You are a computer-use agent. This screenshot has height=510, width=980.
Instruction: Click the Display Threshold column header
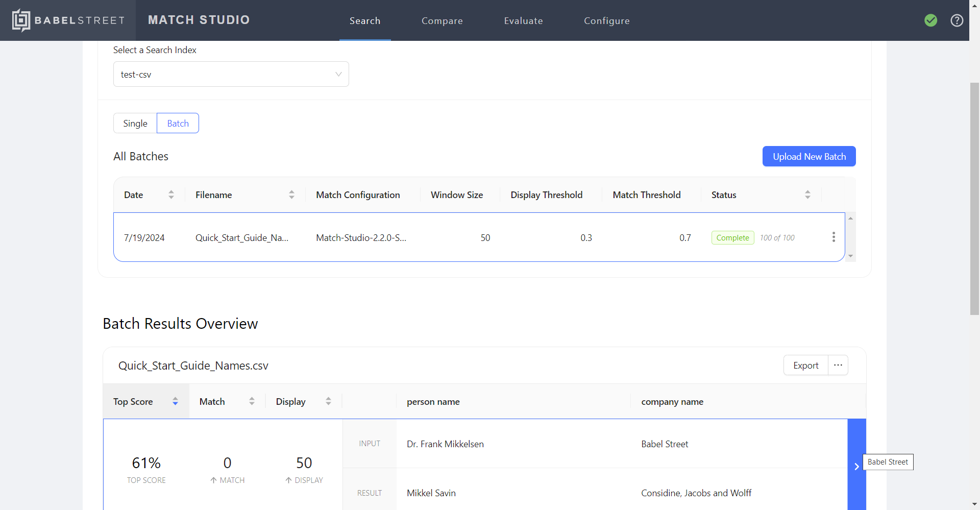(x=547, y=195)
